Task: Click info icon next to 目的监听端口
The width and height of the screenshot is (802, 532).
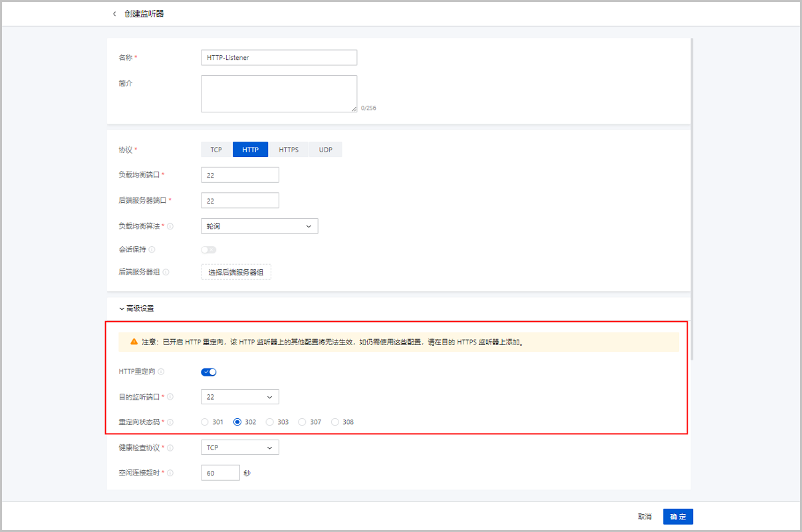Action: click(x=170, y=397)
